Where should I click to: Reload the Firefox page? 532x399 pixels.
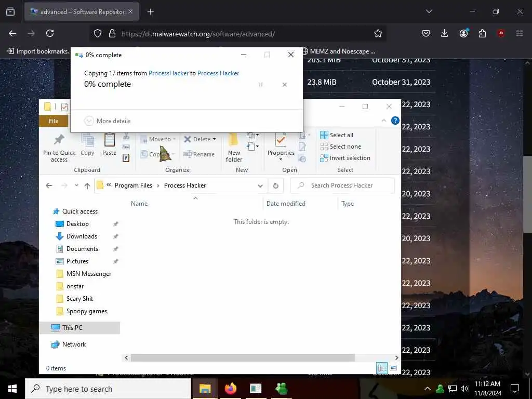(x=50, y=33)
